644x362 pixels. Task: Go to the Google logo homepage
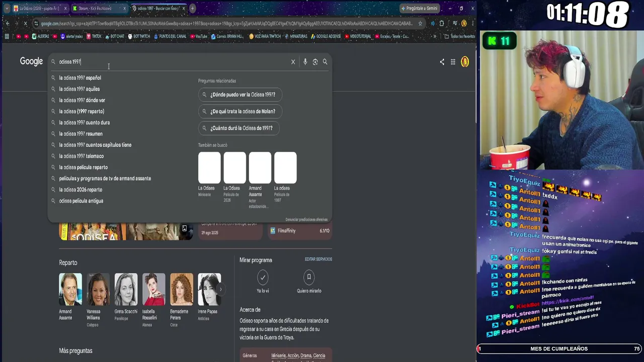31,61
